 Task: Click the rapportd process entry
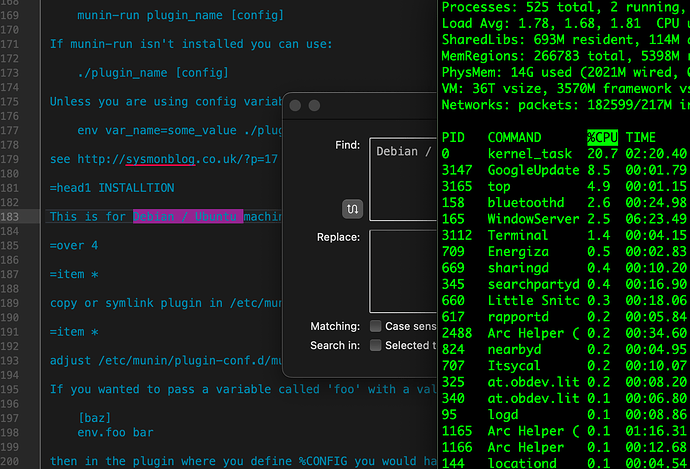click(x=565, y=316)
